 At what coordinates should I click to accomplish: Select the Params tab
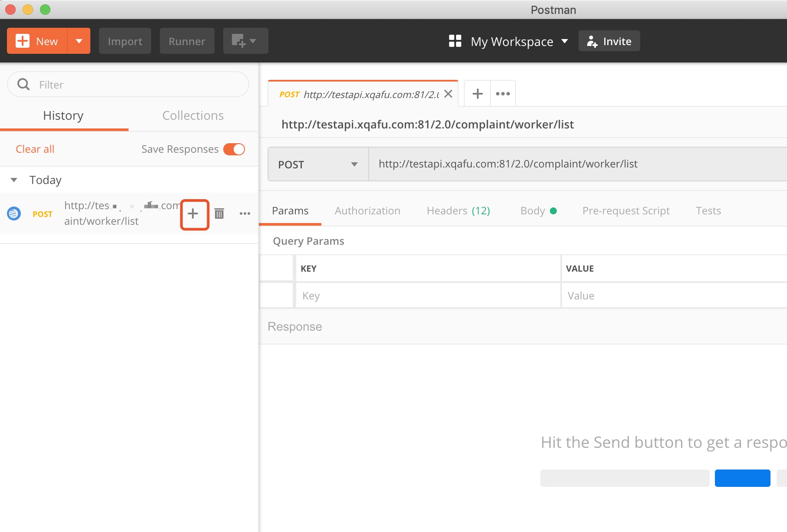290,211
